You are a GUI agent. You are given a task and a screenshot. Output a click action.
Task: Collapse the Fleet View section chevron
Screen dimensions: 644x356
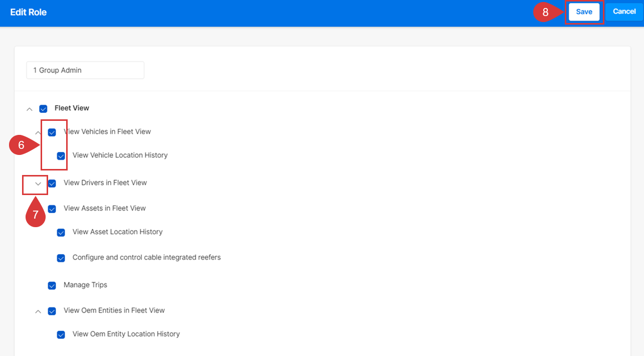pyautogui.click(x=30, y=109)
